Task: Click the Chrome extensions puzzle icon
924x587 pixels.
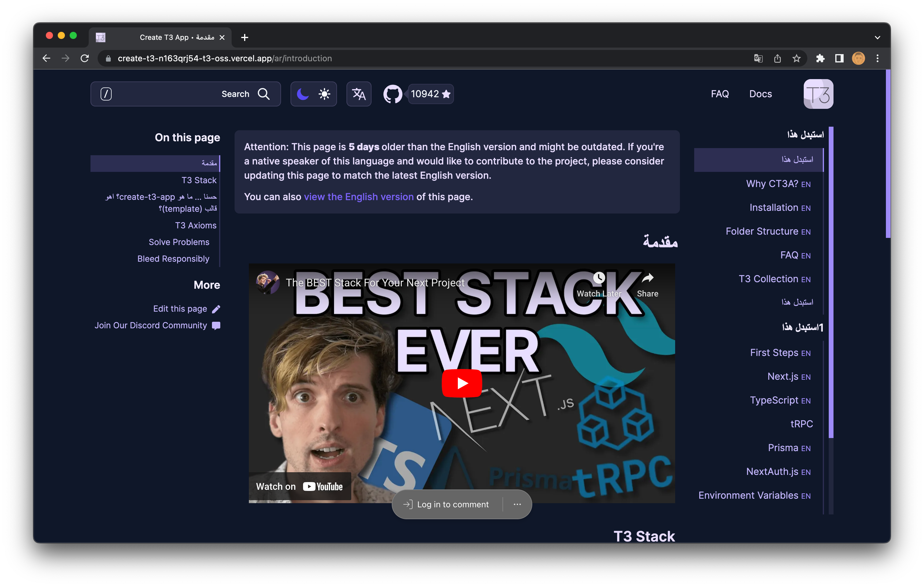Action: coord(820,58)
